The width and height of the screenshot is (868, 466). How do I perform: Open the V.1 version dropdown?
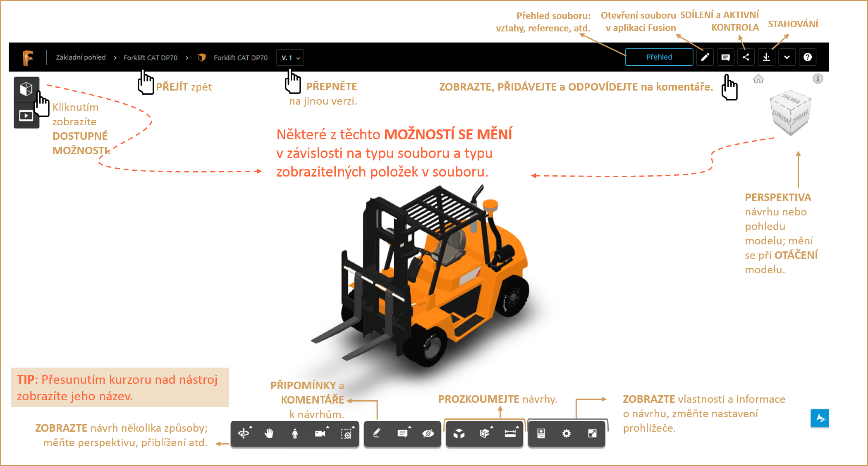pos(290,58)
